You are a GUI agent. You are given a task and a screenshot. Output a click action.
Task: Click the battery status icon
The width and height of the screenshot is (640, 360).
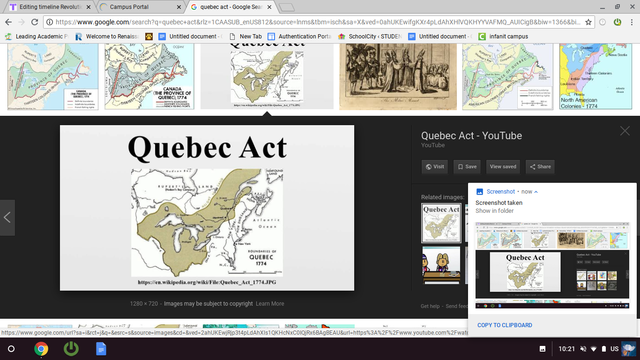tap(604, 349)
